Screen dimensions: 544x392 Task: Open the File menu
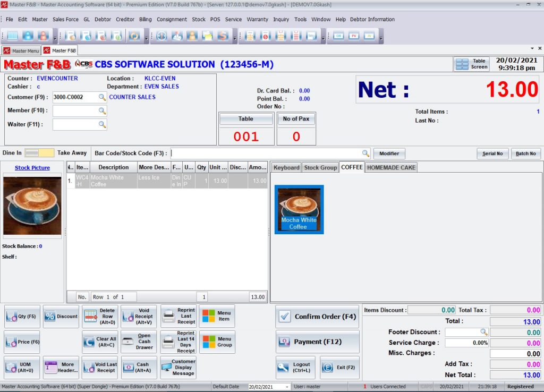pos(10,20)
